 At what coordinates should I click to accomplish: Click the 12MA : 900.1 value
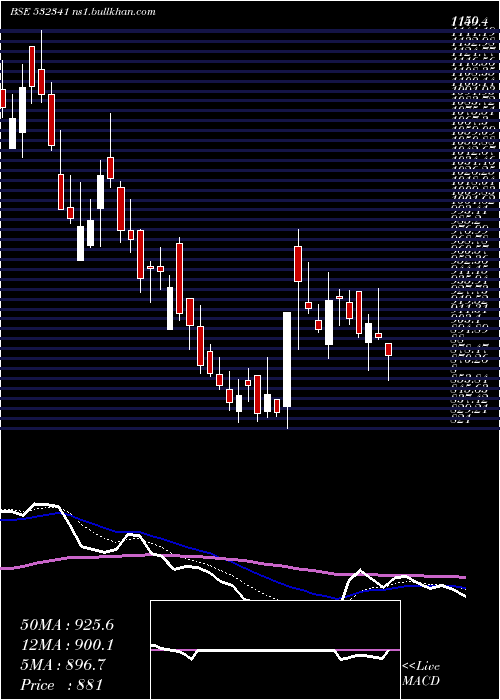(x=67, y=645)
